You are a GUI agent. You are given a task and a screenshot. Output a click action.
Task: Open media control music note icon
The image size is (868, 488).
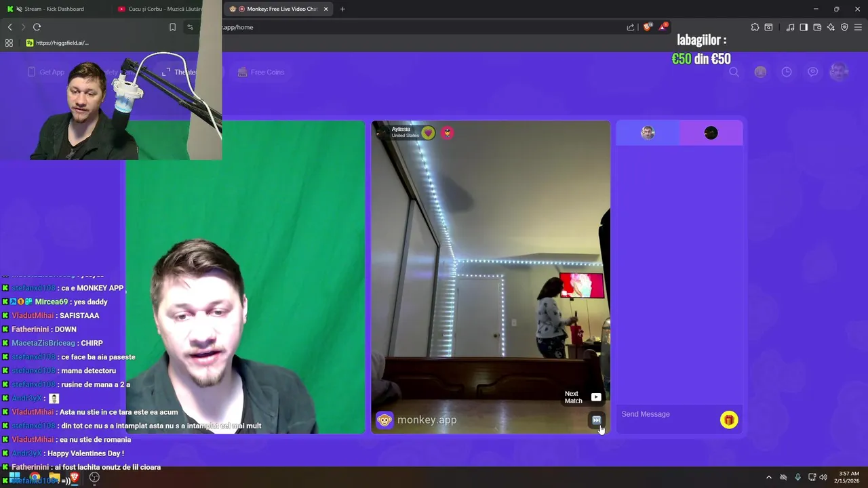click(790, 27)
